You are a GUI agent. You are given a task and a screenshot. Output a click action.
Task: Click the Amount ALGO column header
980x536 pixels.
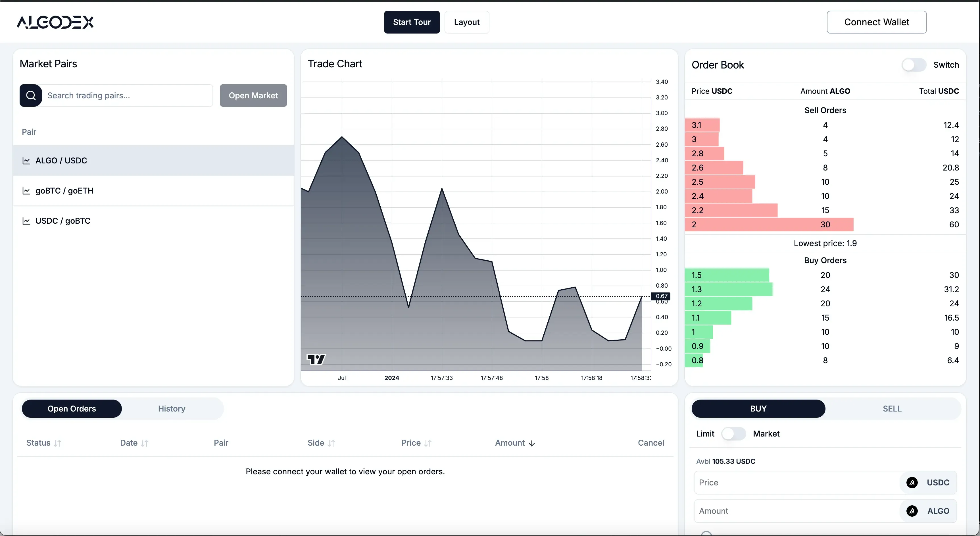[x=825, y=91]
